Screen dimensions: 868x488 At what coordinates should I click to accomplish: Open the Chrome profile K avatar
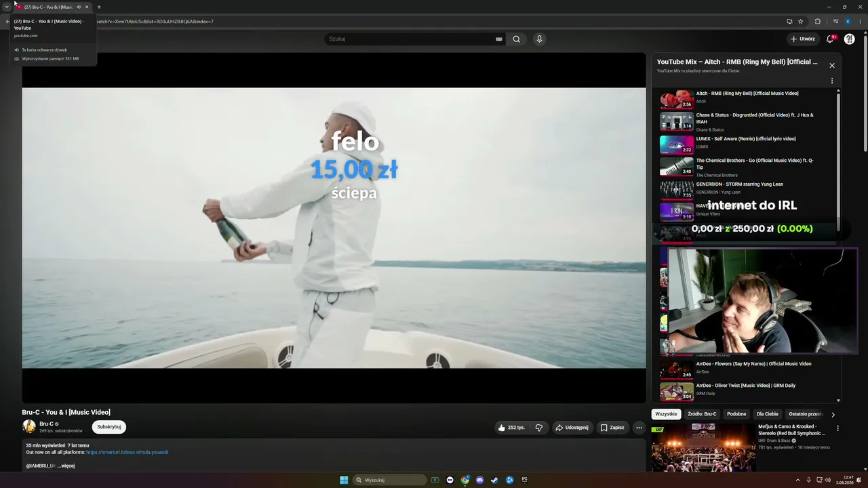point(848,22)
